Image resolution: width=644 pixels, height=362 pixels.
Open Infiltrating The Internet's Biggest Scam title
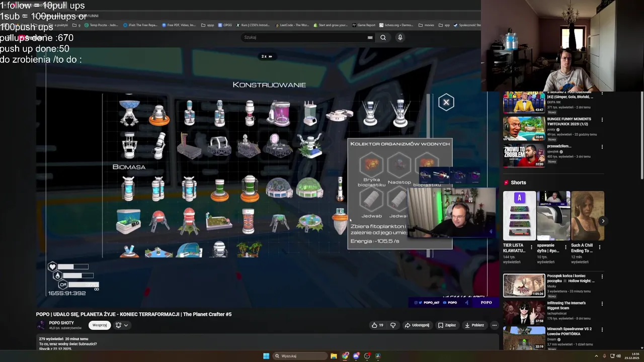tap(566, 306)
